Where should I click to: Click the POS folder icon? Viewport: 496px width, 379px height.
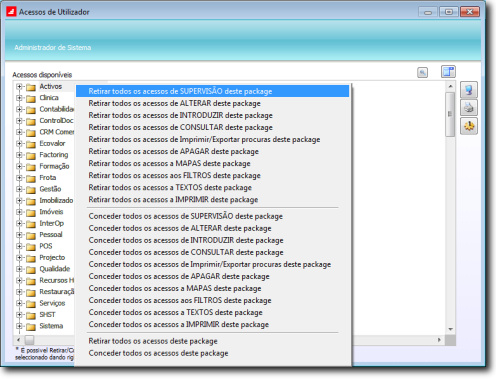(31, 247)
